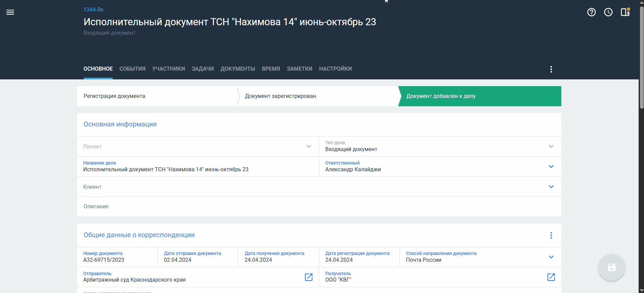Open the notifications panel icon

(x=625, y=12)
